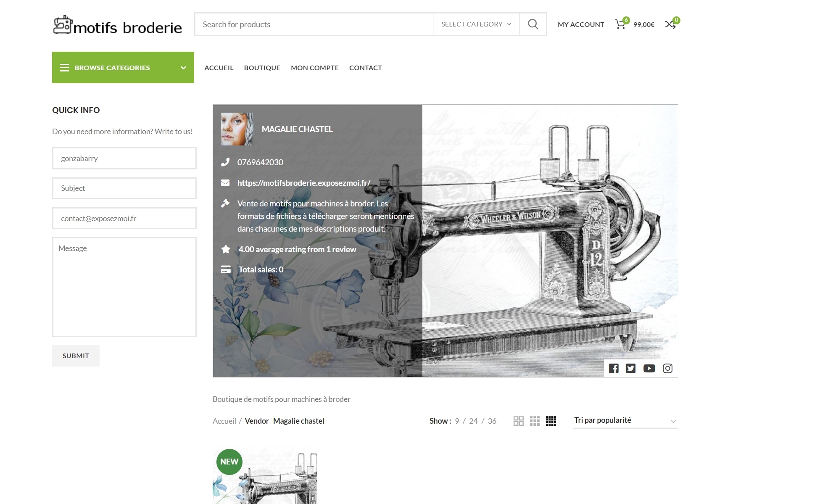The width and height of the screenshot is (817, 504).
Task: Expand the Select Category dropdown
Action: click(x=476, y=24)
